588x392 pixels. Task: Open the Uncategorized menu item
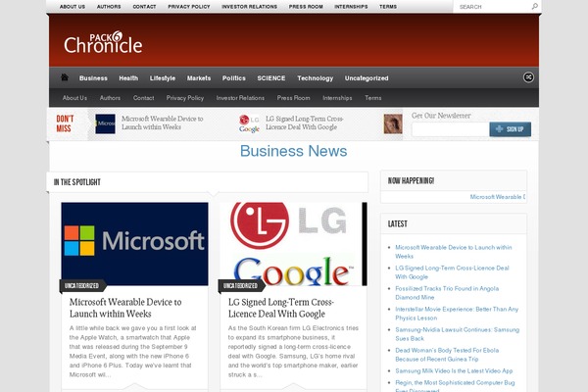click(x=367, y=78)
